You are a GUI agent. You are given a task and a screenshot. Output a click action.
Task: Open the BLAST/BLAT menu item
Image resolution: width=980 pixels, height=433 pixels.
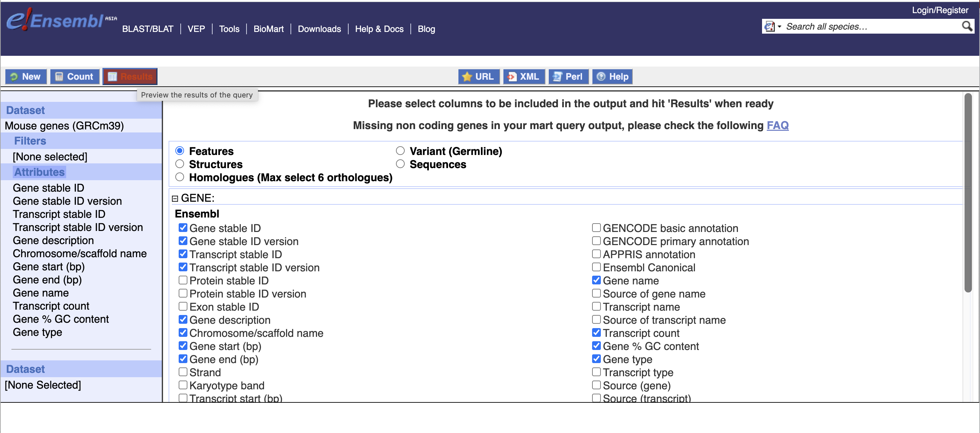[148, 29]
